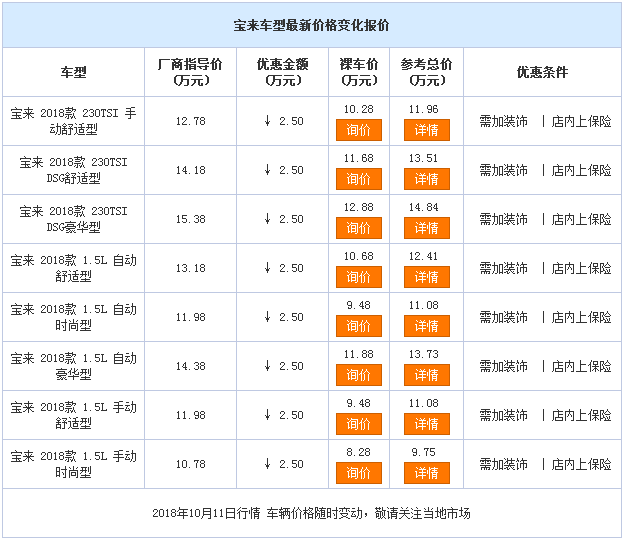The image size is (624, 541).
Task: Click guide price 10.78
Action: pos(191,464)
